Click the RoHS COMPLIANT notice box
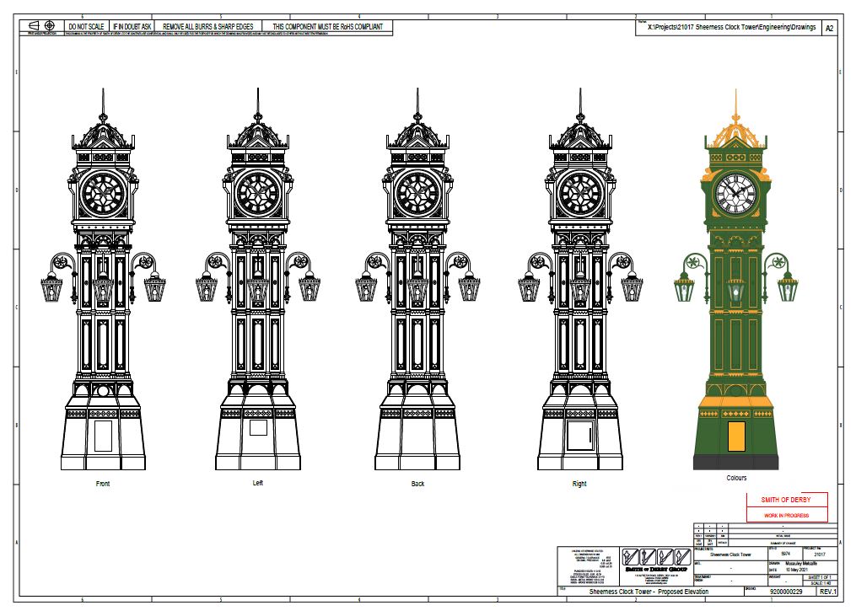Screen dimensions: 856x616 (x=327, y=25)
